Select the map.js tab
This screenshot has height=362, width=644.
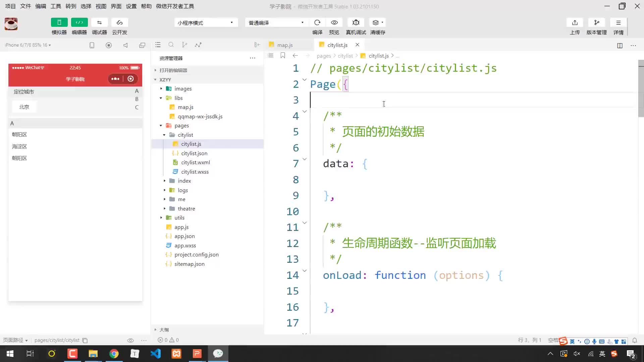285,44
